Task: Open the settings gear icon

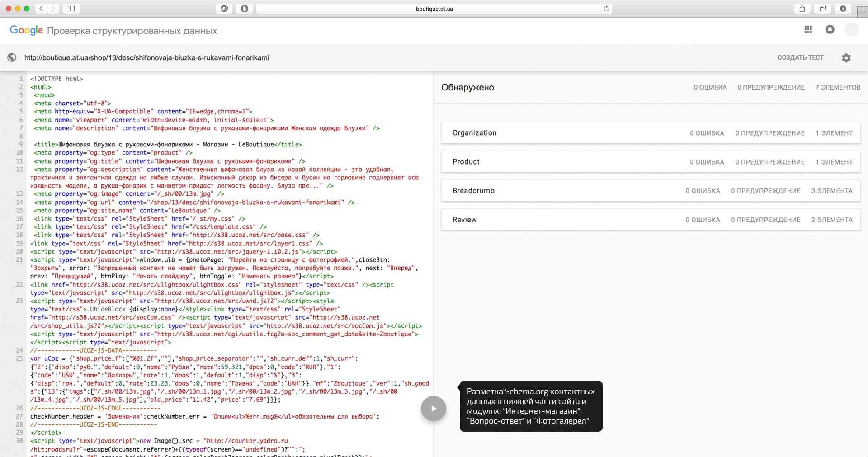Action: click(x=846, y=58)
